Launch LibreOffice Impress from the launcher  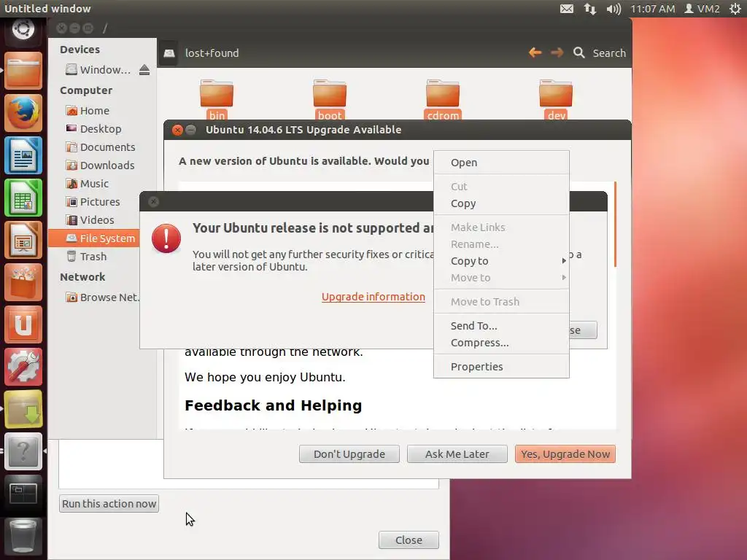23,240
